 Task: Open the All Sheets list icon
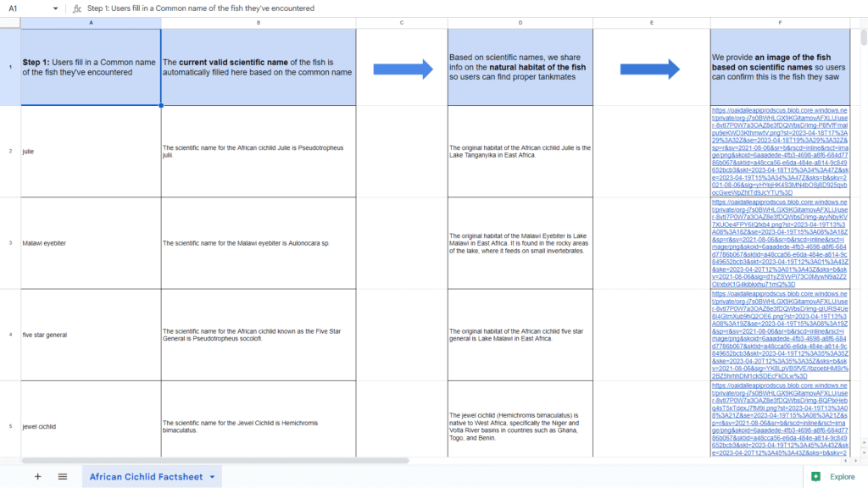[63, 476]
